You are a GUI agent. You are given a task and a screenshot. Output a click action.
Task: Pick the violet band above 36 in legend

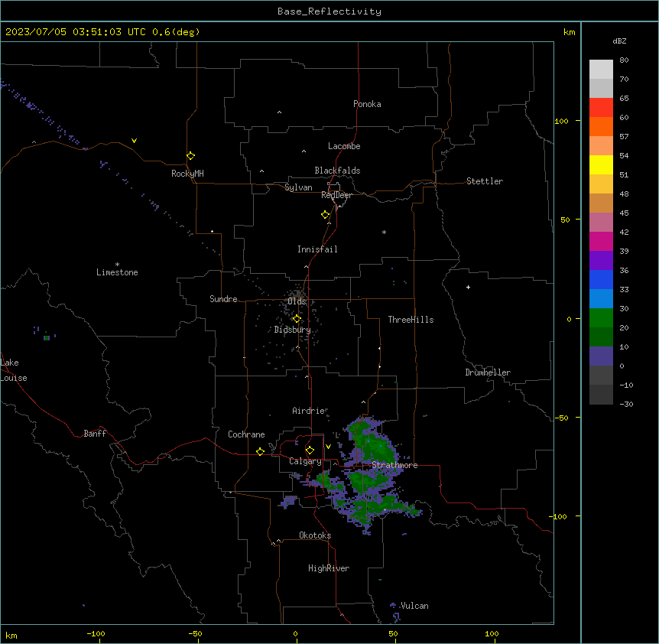[601, 261]
